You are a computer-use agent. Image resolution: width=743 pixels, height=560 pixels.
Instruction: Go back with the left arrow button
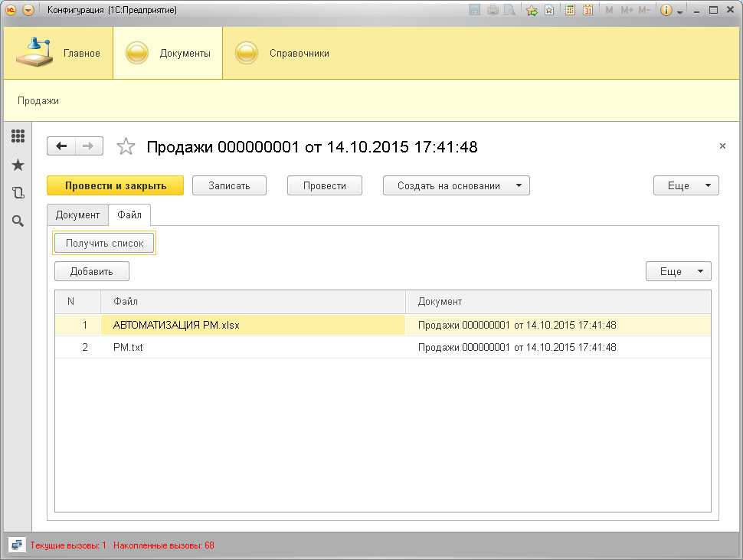point(61,146)
